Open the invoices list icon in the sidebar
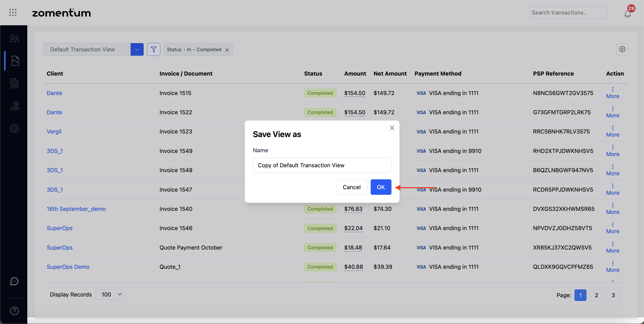 [x=15, y=83]
